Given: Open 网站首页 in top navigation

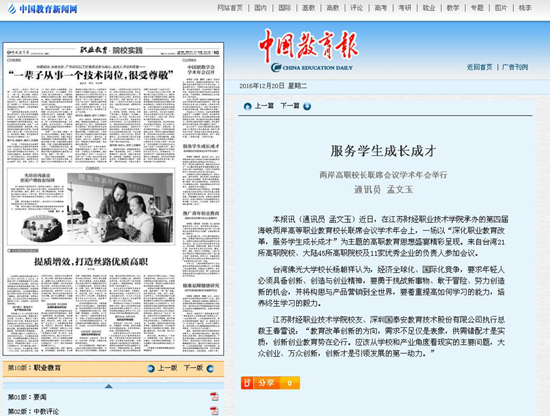Looking at the screenshot, I should (x=230, y=8).
